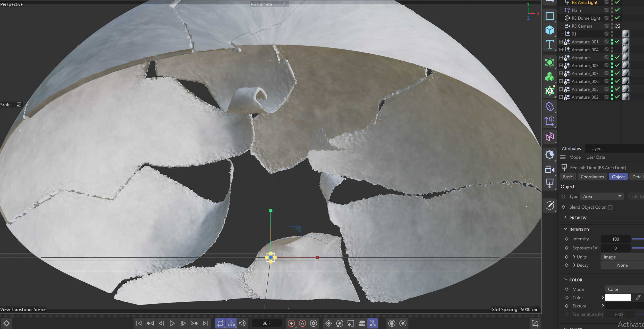This screenshot has height=329, width=644.
Task: Expand the Armature_004 tree node
Action: coord(561,50)
